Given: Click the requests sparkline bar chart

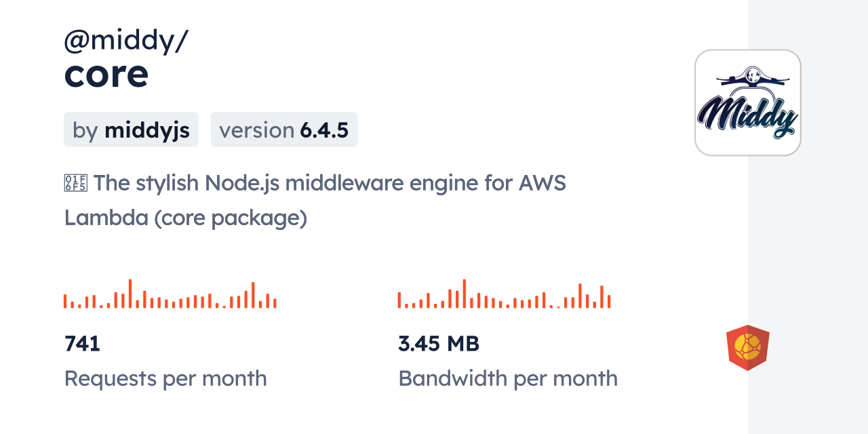Looking at the screenshot, I should tap(170, 295).
